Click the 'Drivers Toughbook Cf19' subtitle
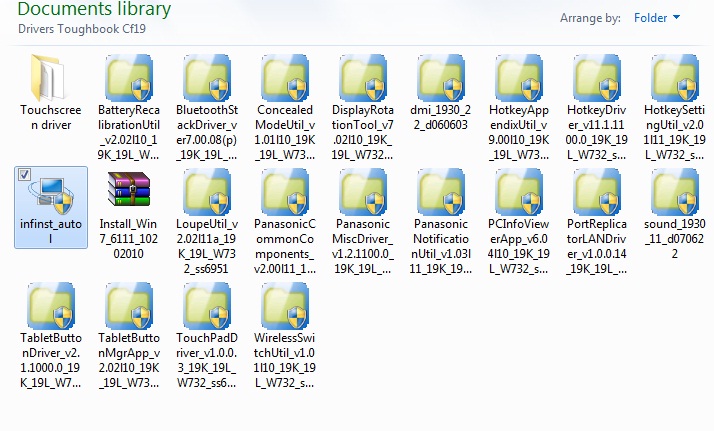This screenshot has height=431, width=714. [82, 29]
